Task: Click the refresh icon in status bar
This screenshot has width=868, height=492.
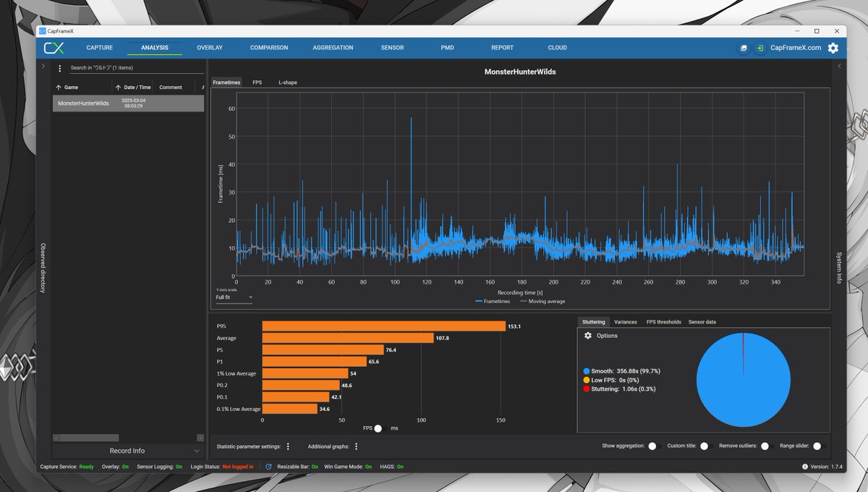Action: 269,467
